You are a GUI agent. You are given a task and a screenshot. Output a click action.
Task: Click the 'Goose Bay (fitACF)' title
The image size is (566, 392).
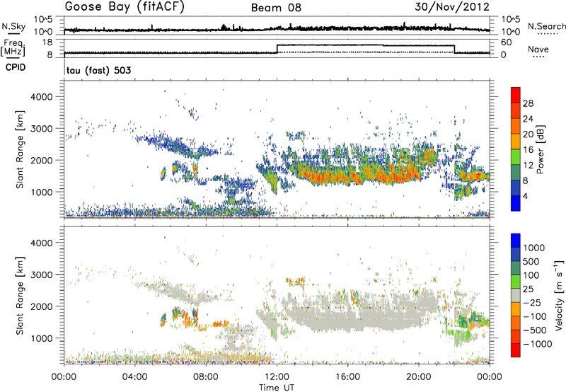(125, 6)
